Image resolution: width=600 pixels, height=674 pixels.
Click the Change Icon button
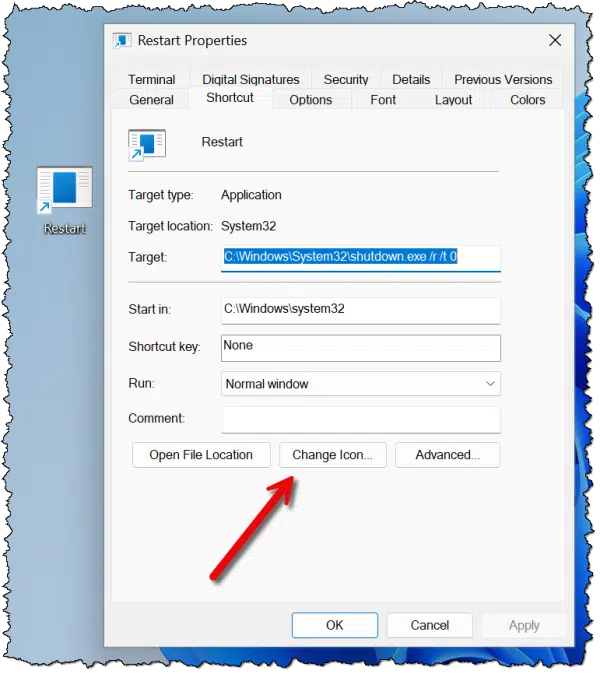[x=333, y=455]
